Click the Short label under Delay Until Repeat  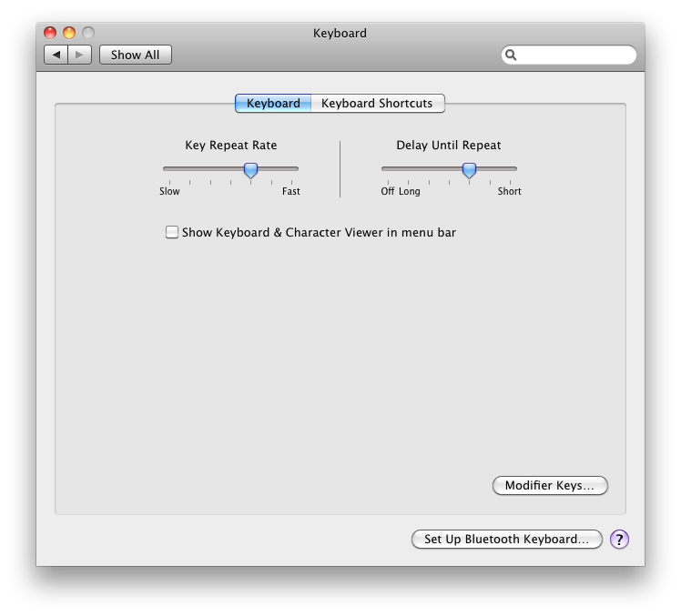pyautogui.click(x=510, y=191)
